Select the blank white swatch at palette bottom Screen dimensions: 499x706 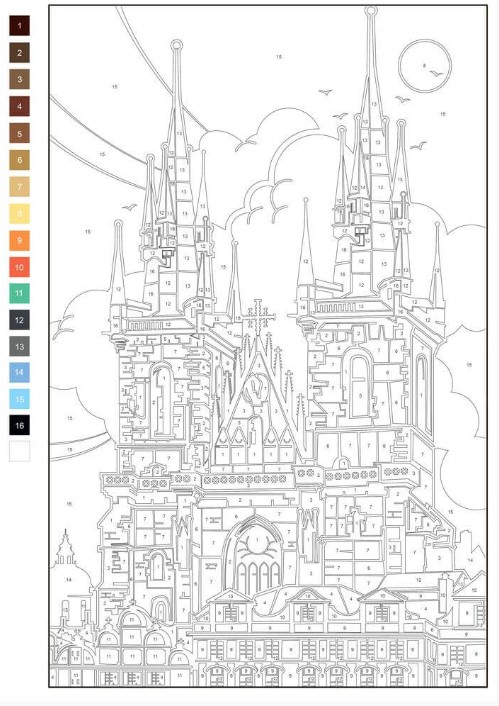19,451
